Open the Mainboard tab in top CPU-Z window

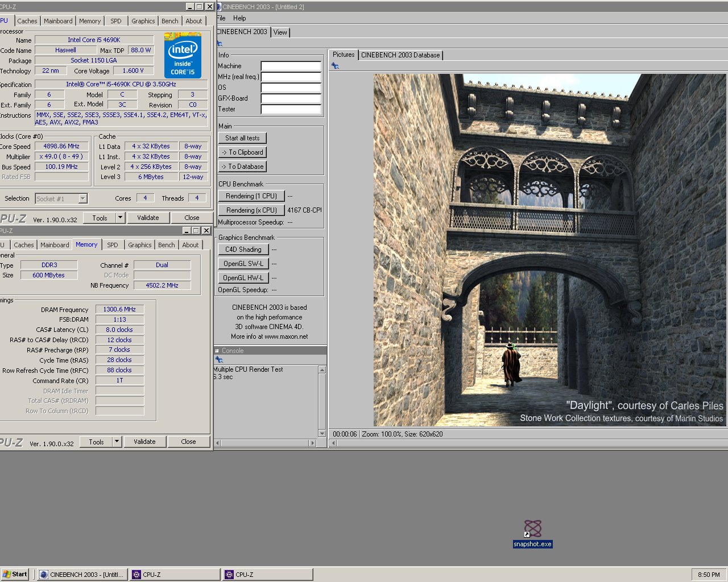pyautogui.click(x=58, y=21)
